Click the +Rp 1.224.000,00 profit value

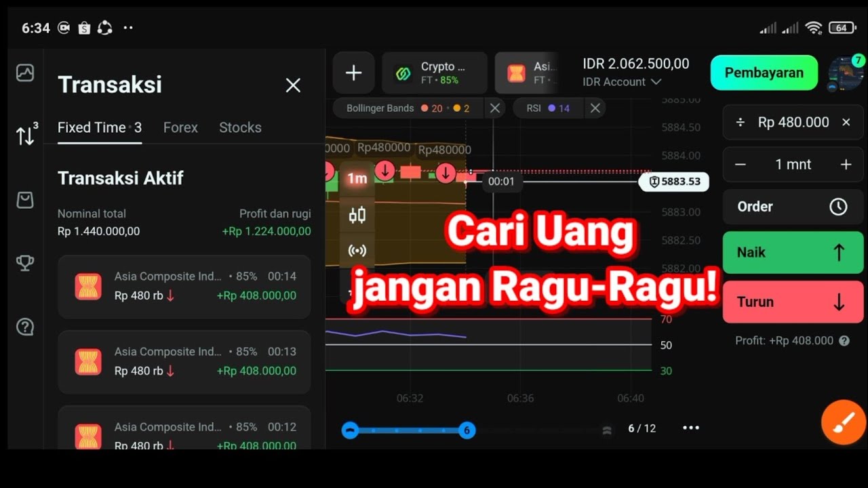(x=267, y=231)
